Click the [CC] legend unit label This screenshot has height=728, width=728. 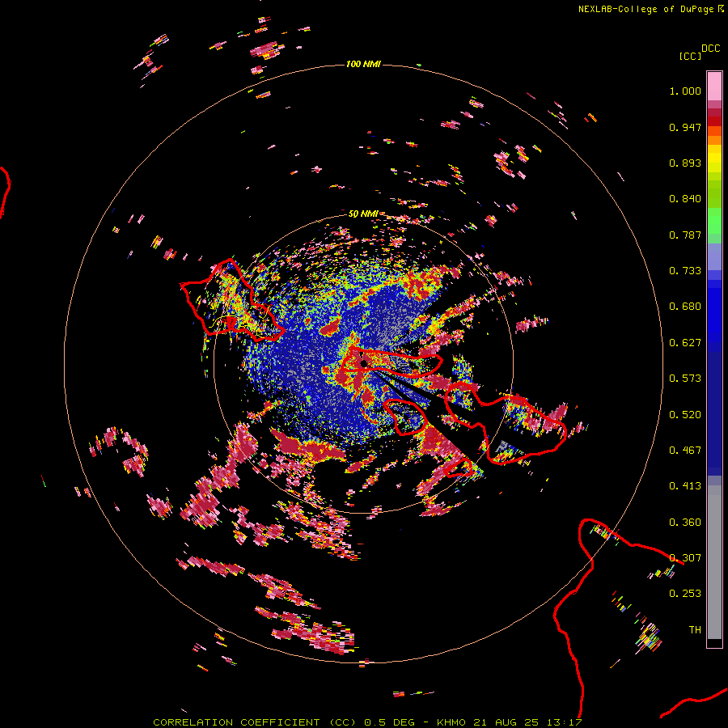[690, 56]
